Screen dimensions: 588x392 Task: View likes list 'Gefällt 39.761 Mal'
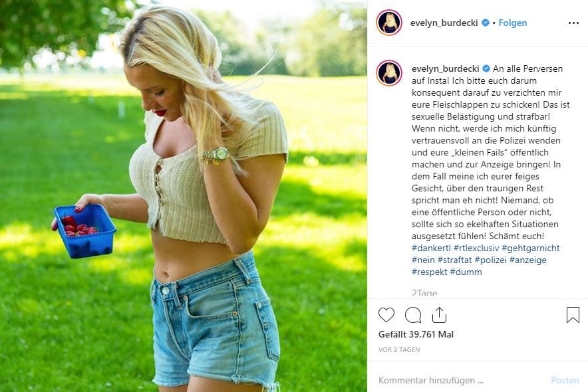coord(416,334)
